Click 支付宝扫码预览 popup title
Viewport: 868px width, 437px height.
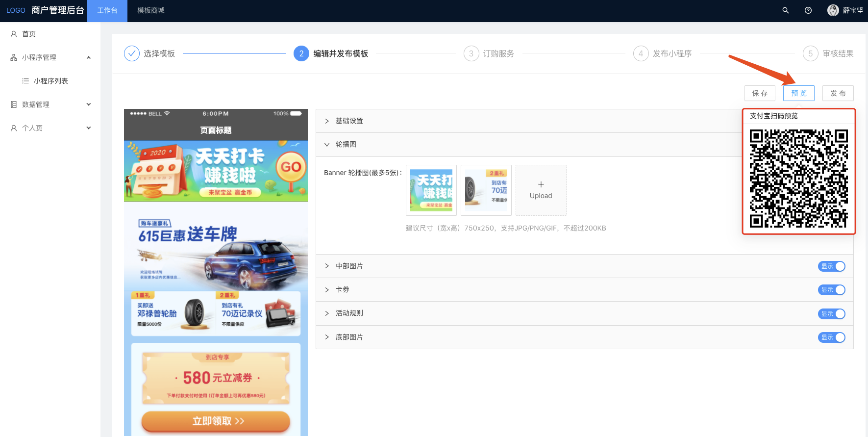tap(774, 116)
